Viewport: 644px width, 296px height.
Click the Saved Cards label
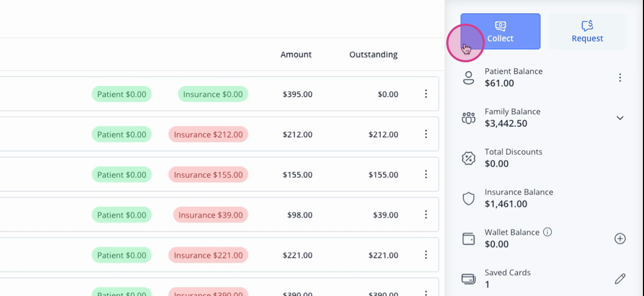508,272
